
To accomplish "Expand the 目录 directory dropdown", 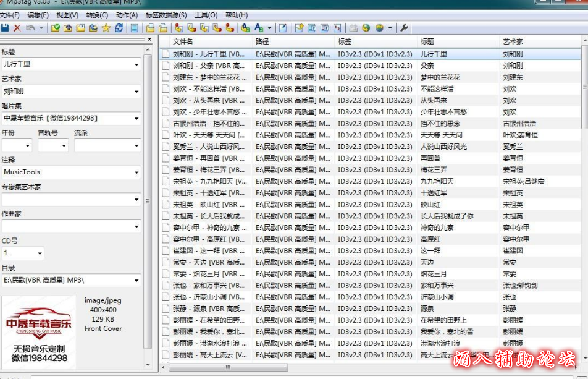I will coord(136,281).
